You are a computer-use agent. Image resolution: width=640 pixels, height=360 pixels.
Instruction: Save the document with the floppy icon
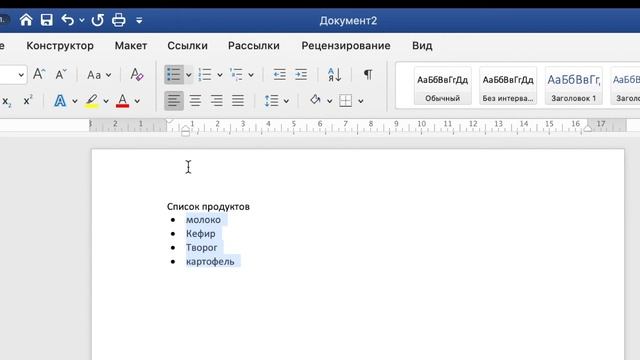(x=47, y=20)
